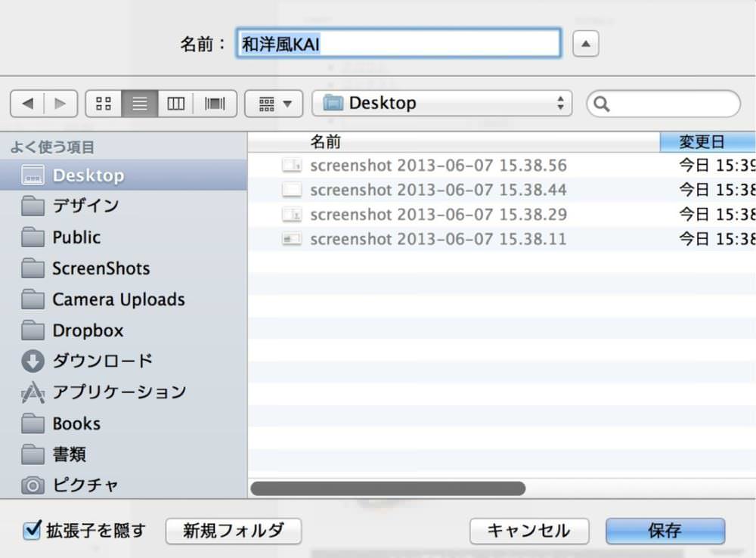This screenshot has height=558, width=756.
Task: Open the item arrangement dropdown
Action: click(274, 104)
